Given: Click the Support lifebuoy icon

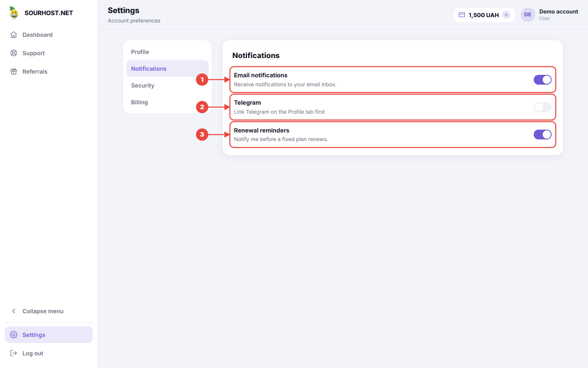Looking at the screenshot, I should (x=14, y=53).
